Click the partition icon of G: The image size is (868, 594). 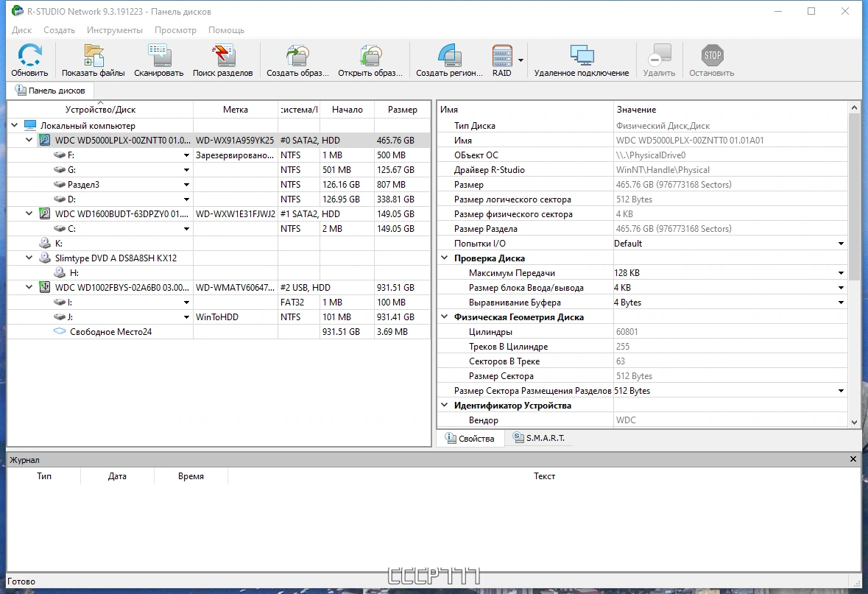pos(59,170)
